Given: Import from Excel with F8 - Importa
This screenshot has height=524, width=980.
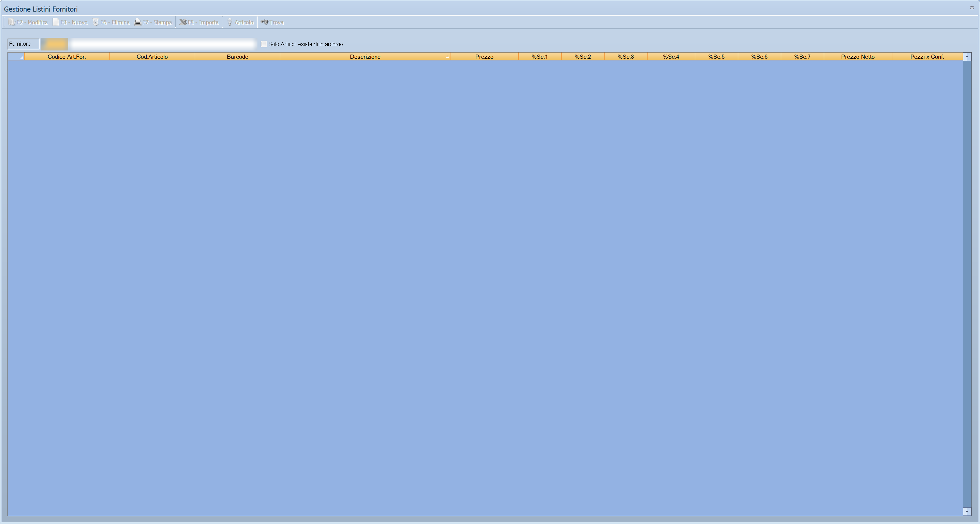Looking at the screenshot, I should click(199, 23).
